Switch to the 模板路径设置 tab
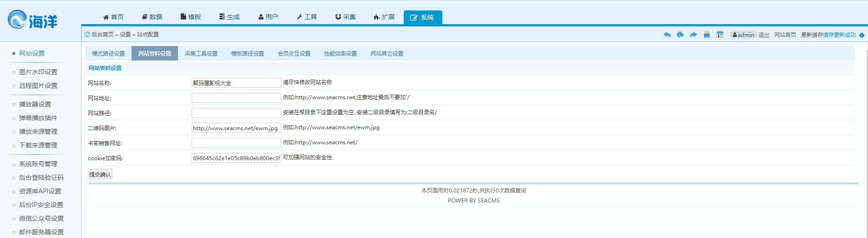This screenshot has height=238, width=868. click(x=248, y=53)
